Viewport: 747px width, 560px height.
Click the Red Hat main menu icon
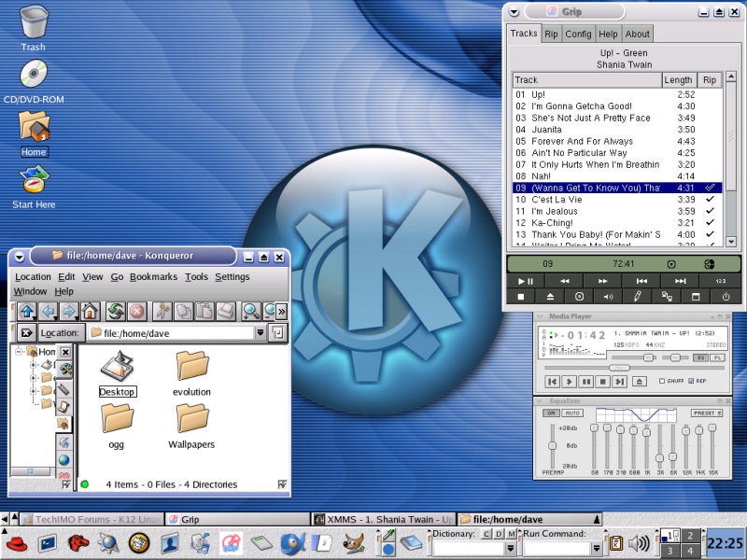[x=16, y=543]
